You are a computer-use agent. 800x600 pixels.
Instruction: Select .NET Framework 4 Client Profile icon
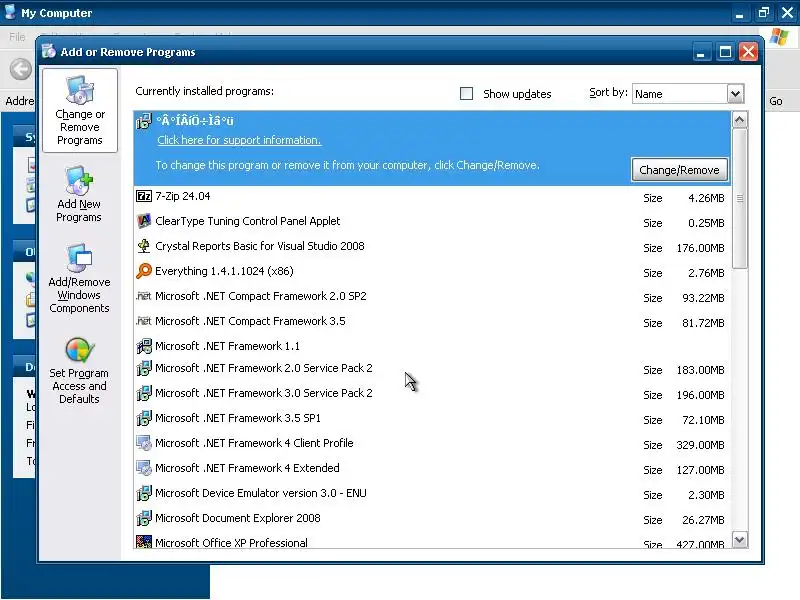(144, 443)
